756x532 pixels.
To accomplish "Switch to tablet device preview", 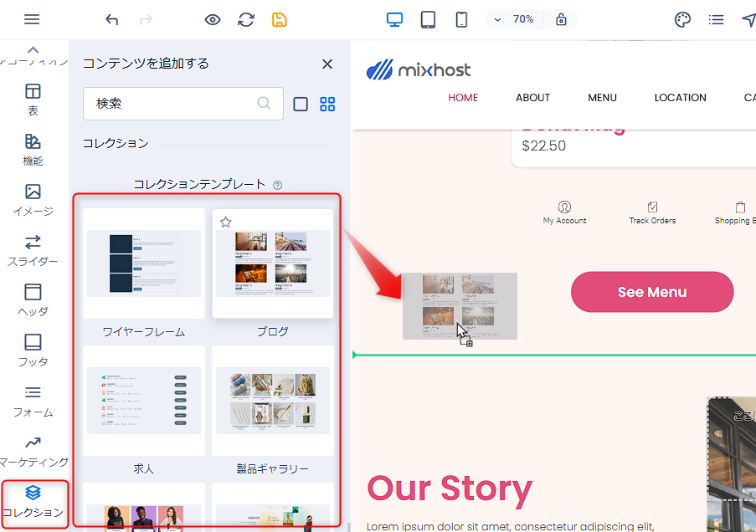I will point(428,19).
